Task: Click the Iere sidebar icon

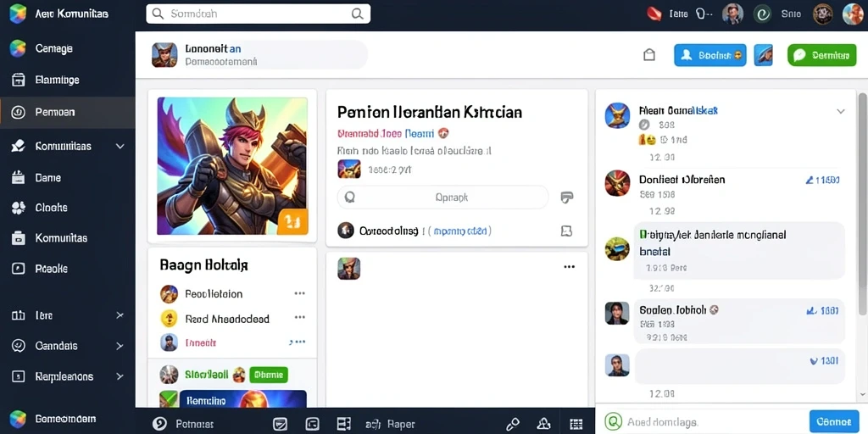Action: point(19,315)
